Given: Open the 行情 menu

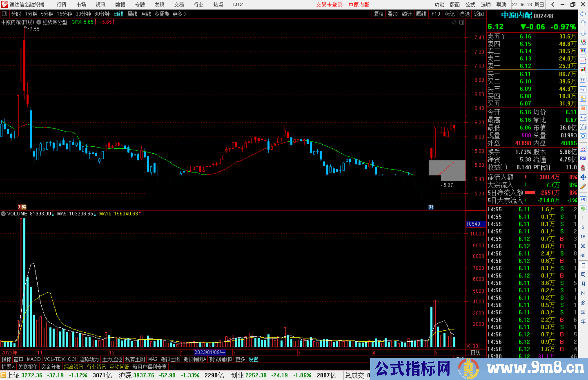Looking at the screenshot, I should [x=62, y=5].
